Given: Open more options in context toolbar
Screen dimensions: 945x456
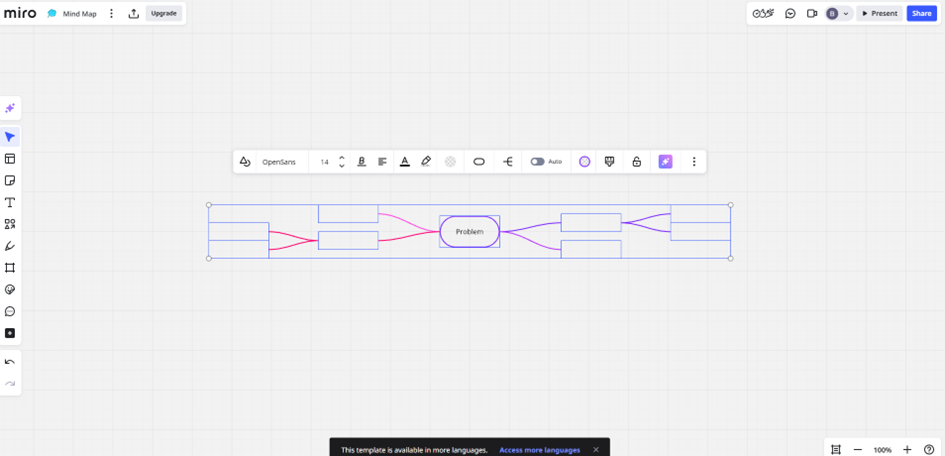Looking at the screenshot, I should click(694, 162).
